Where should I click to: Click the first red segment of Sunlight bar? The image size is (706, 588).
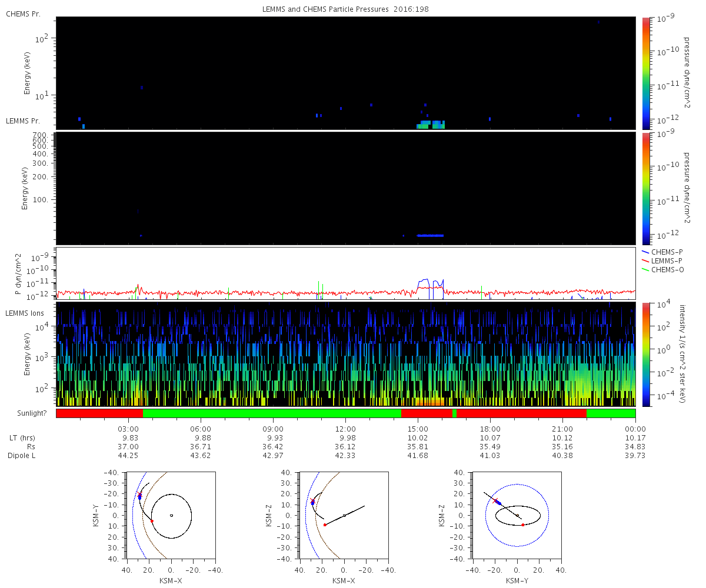click(x=99, y=413)
